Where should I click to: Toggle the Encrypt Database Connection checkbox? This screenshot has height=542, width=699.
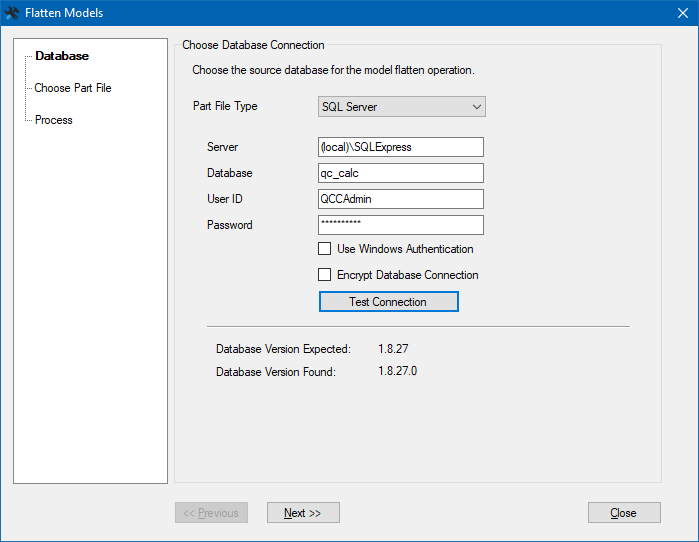325,275
